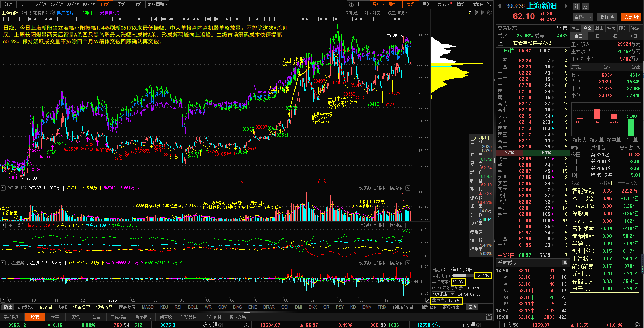Open the 资金 tab in side panel
Viewport: 644px width, 328px height.
click(587, 28)
